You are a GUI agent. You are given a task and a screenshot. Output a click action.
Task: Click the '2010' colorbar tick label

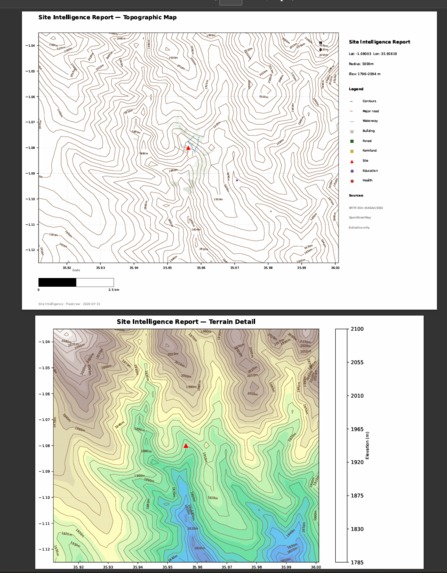357,396
